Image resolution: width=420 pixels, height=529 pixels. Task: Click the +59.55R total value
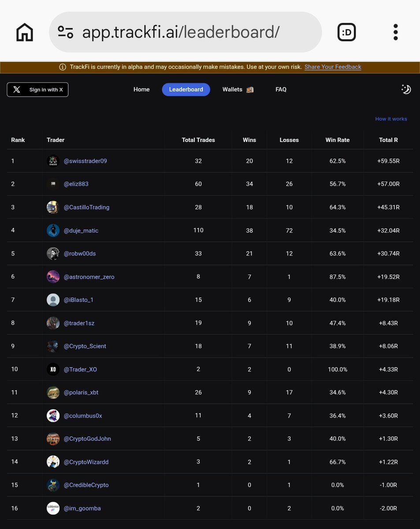(388, 161)
